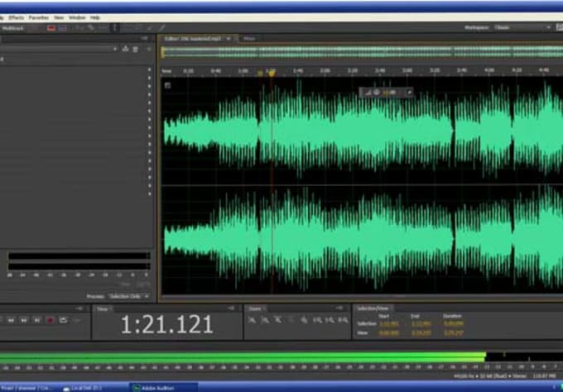
Task: Toggle the Skip Selection button after Loop
Action: coord(76,320)
